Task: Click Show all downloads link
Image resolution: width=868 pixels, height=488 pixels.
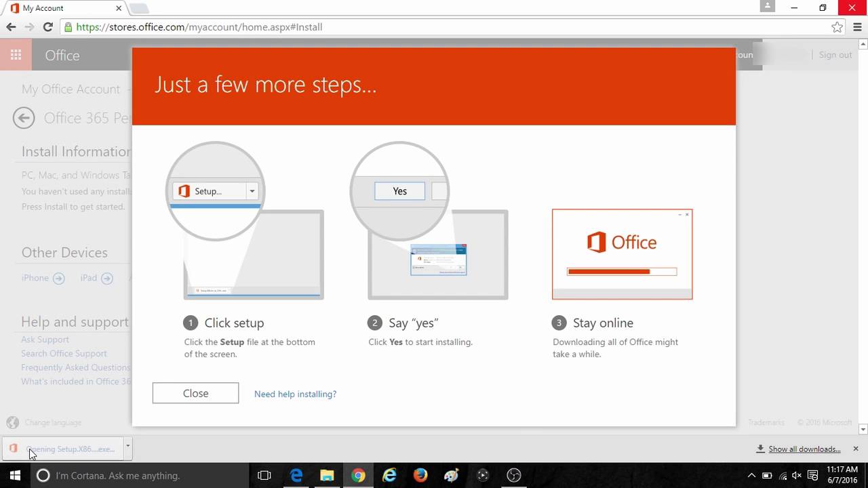Action: [804, 449]
